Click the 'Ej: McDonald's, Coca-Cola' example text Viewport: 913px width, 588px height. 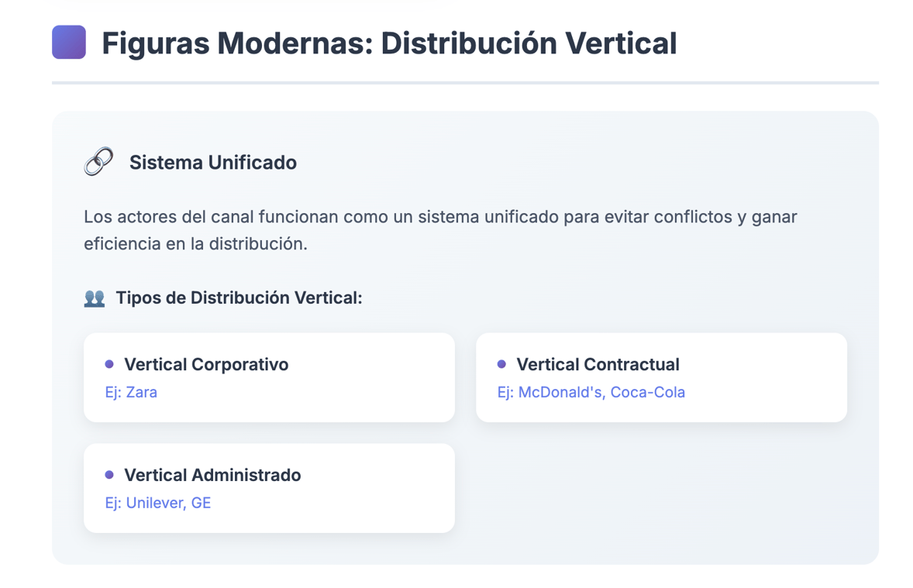tap(591, 393)
